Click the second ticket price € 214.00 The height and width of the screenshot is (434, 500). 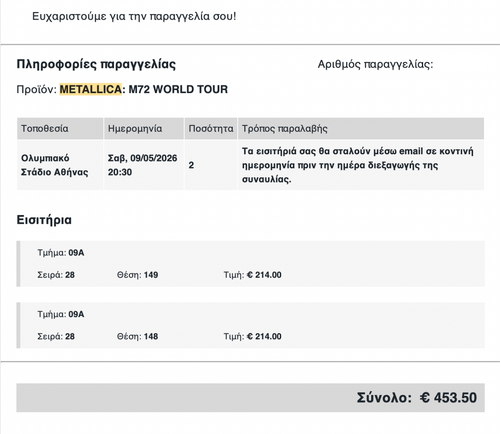(x=264, y=336)
